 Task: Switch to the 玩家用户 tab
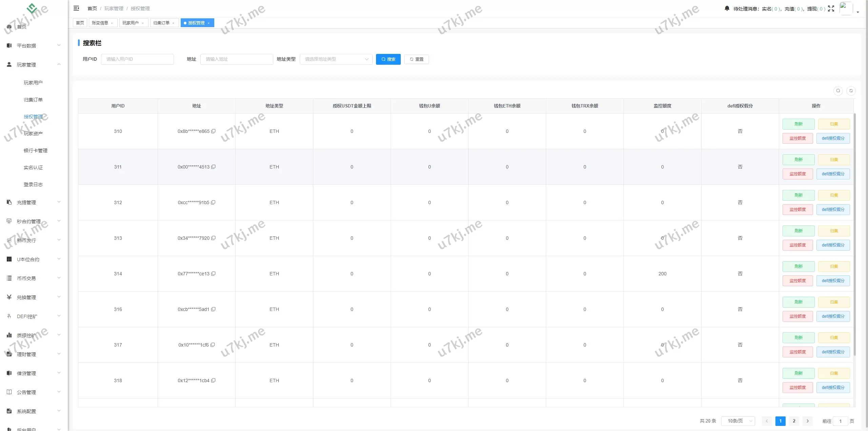(x=131, y=23)
